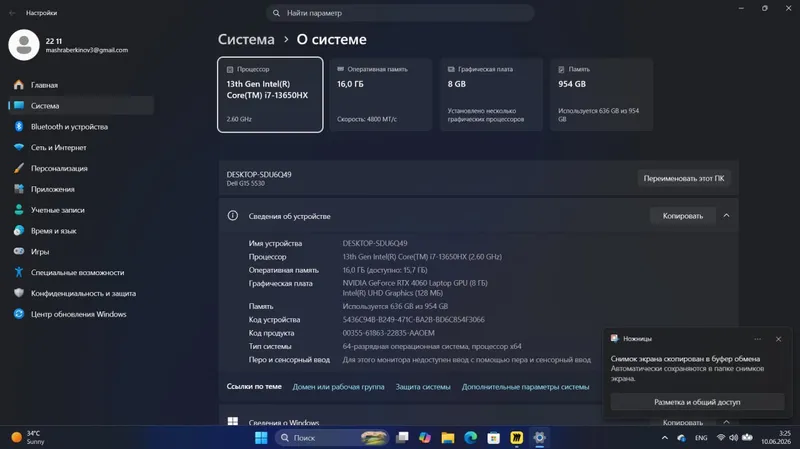800x449 pixels.
Task: Show hidden tray icons chevron
Action: point(665,438)
